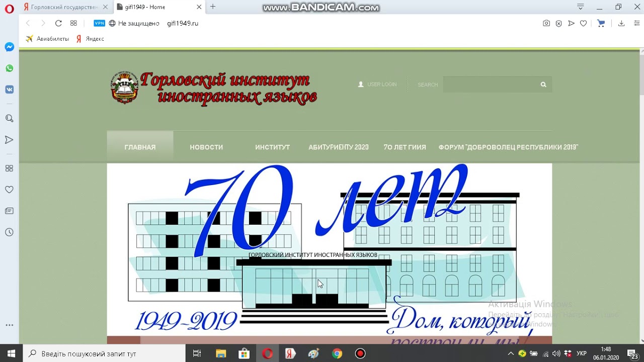Image resolution: width=644 pixels, height=362 pixels.
Task: Open the Bandicam recorder taskbar icon
Action: [x=360, y=353]
